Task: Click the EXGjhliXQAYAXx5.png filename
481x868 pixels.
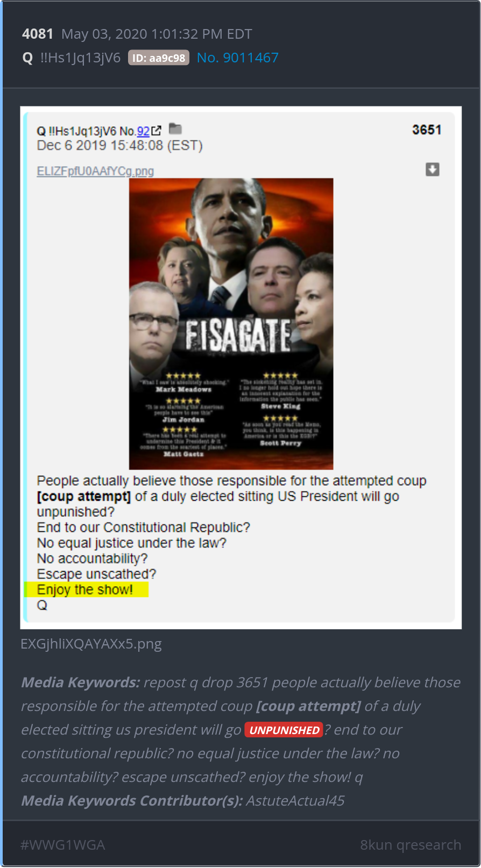Action: pyautogui.click(x=91, y=644)
